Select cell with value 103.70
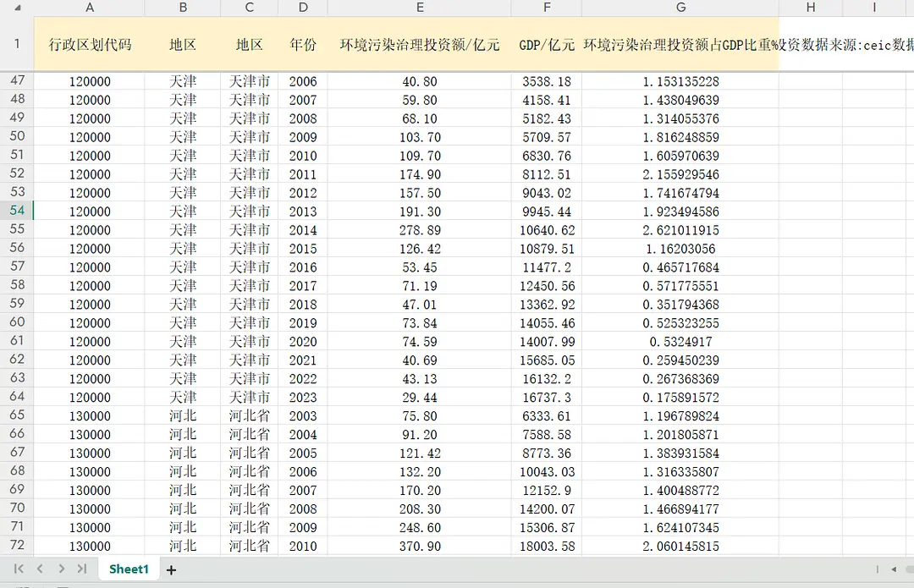 (420, 137)
